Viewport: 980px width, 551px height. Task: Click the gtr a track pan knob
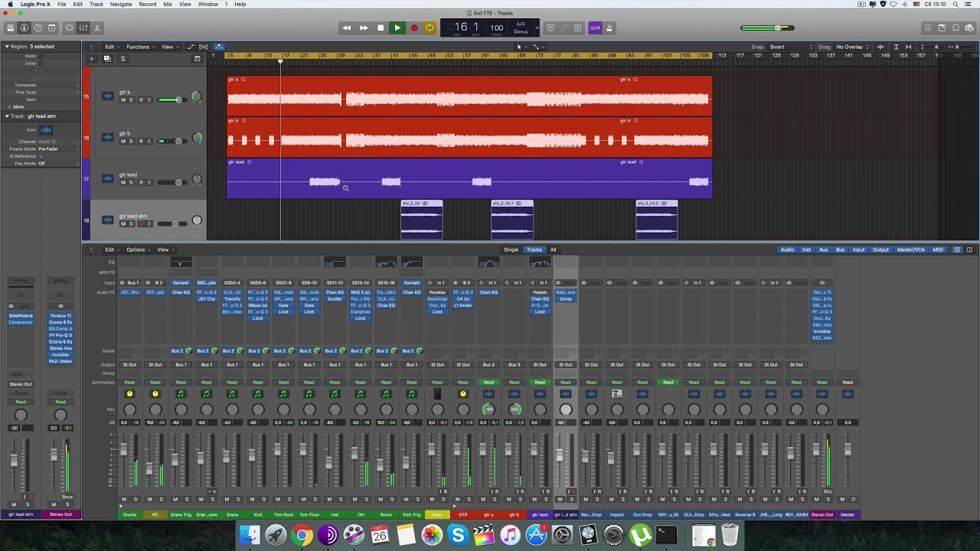pyautogui.click(x=197, y=97)
